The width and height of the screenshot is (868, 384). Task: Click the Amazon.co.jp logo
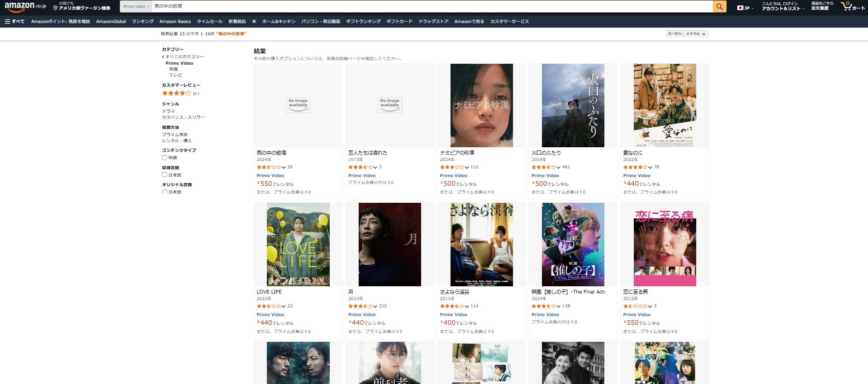25,6
